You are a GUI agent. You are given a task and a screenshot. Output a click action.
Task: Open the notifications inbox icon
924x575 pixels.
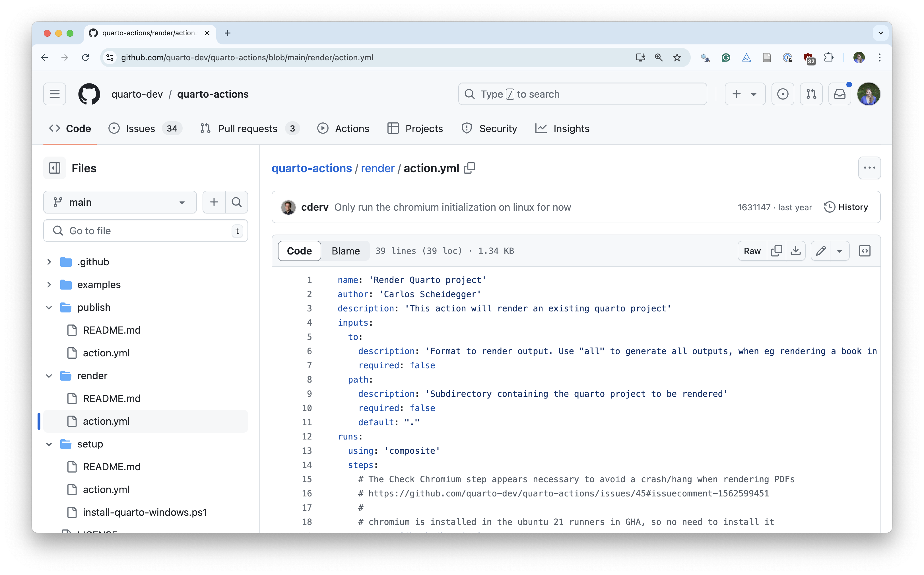(840, 94)
